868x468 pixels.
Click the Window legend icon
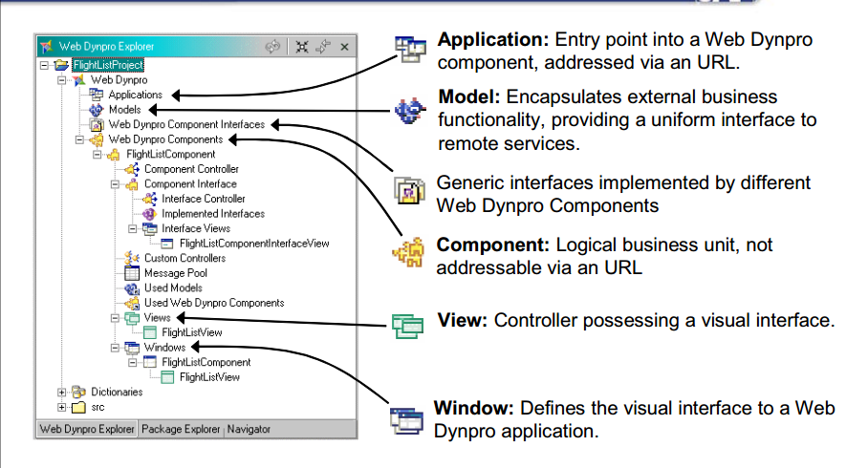(x=406, y=419)
